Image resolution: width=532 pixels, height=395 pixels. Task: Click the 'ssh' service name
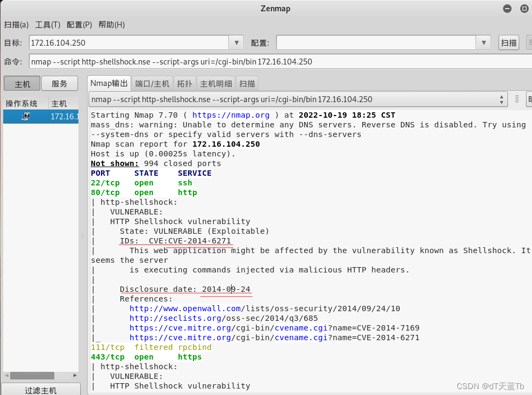click(185, 183)
